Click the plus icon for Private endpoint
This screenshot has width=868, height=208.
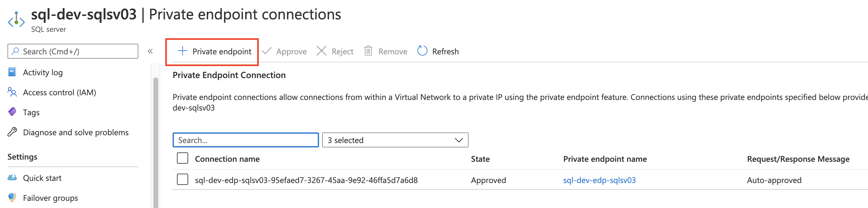[x=182, y=51]
